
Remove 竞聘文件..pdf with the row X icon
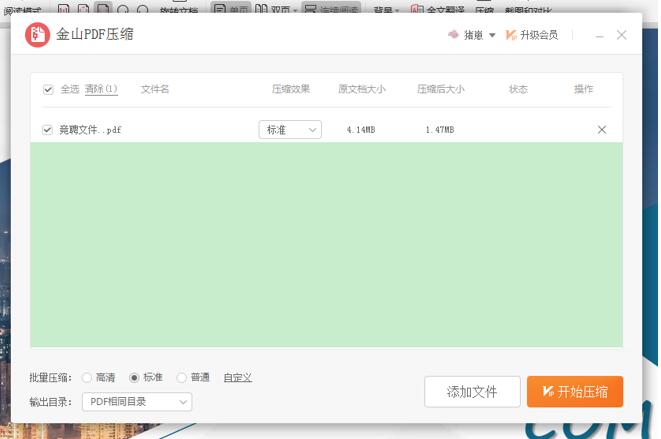coord(602,130)
